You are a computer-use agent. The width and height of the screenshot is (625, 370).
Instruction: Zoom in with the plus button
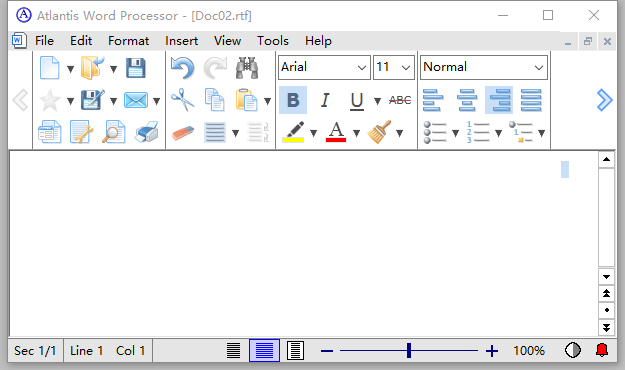492,351
